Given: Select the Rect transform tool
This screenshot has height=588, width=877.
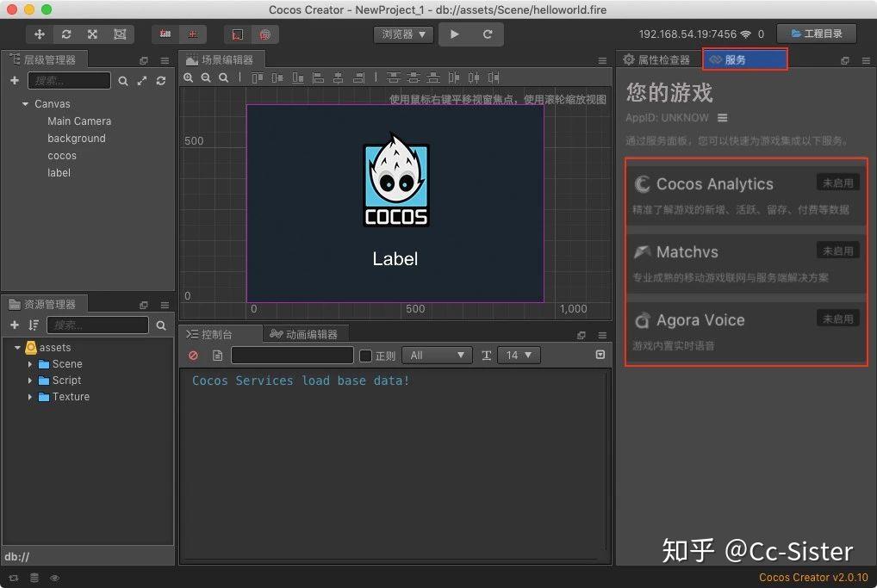Looking at the screenshot, I should (120, 34).
